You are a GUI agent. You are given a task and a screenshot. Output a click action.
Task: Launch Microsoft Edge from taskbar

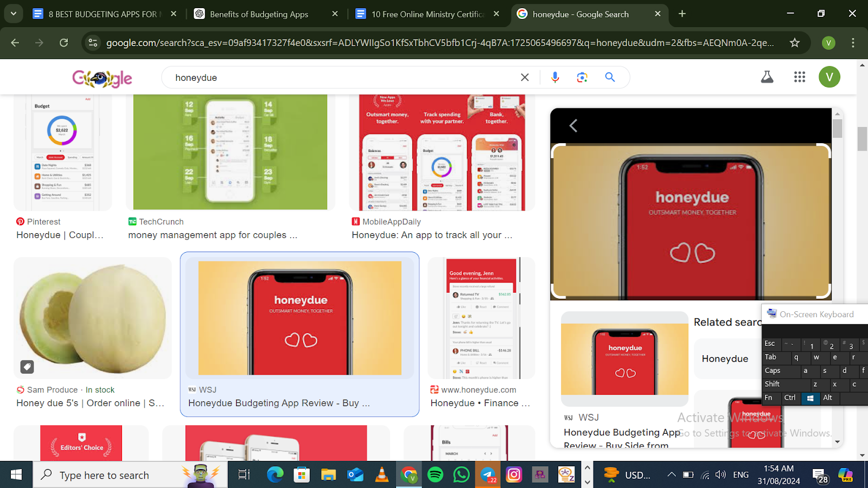[275, 475]
